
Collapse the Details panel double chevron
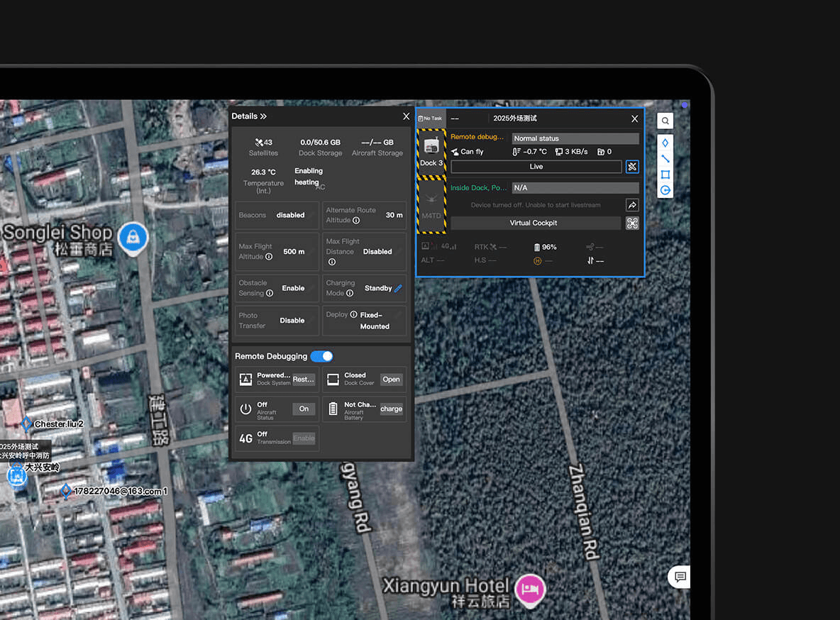(x=263, y=116)
